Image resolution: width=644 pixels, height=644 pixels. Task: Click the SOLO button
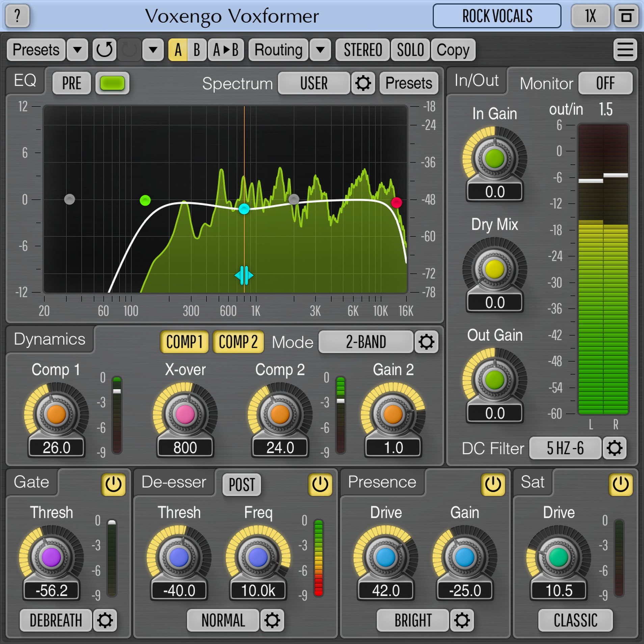coord(410,50)
